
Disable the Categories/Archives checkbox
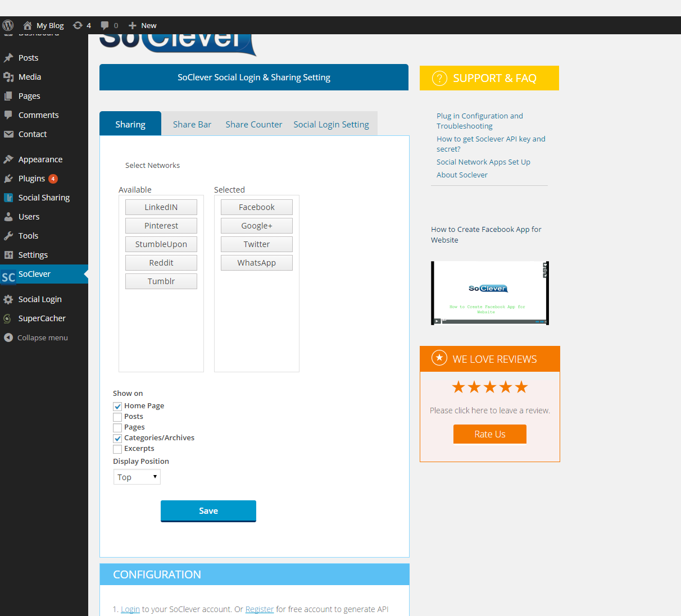(117, 438)
